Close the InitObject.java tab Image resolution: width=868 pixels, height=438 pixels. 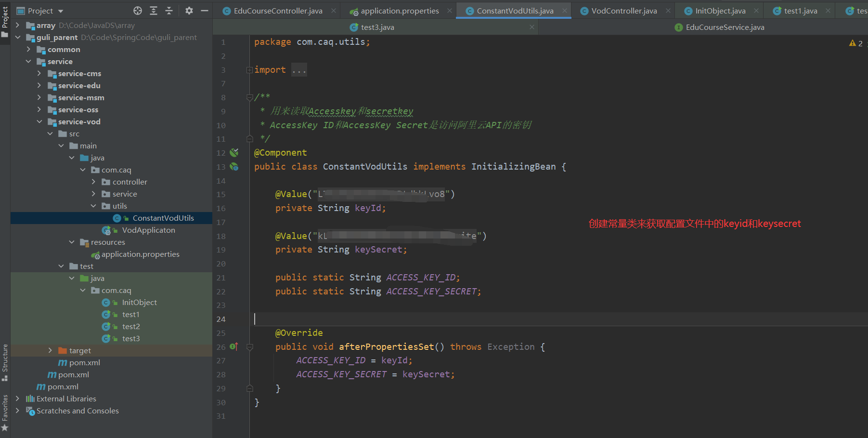click(756, 11)
